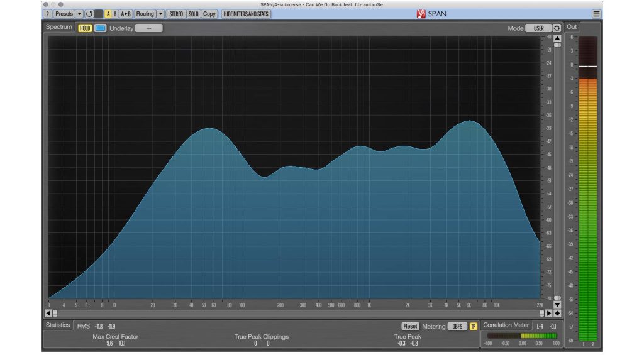
Task: Open the Underlay selector
Action: pos(148,28)
